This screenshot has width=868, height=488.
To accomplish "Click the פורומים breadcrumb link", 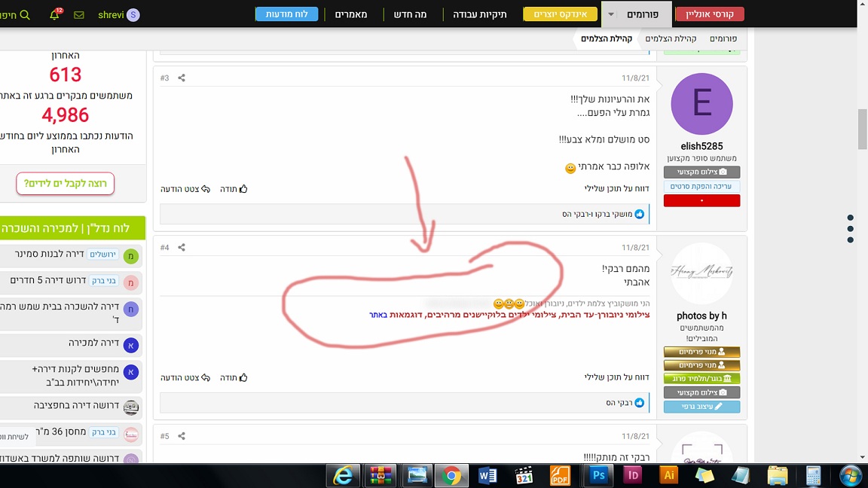I will point(723,38).
